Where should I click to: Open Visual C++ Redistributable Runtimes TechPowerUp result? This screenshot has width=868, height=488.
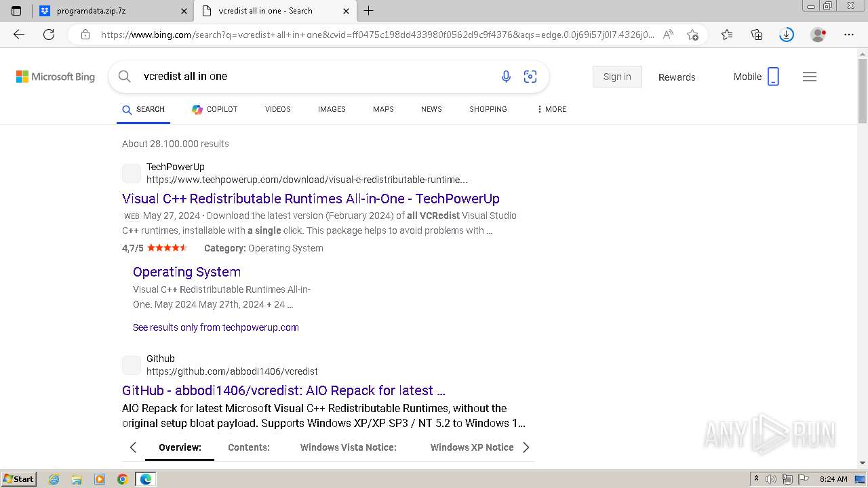311,199
